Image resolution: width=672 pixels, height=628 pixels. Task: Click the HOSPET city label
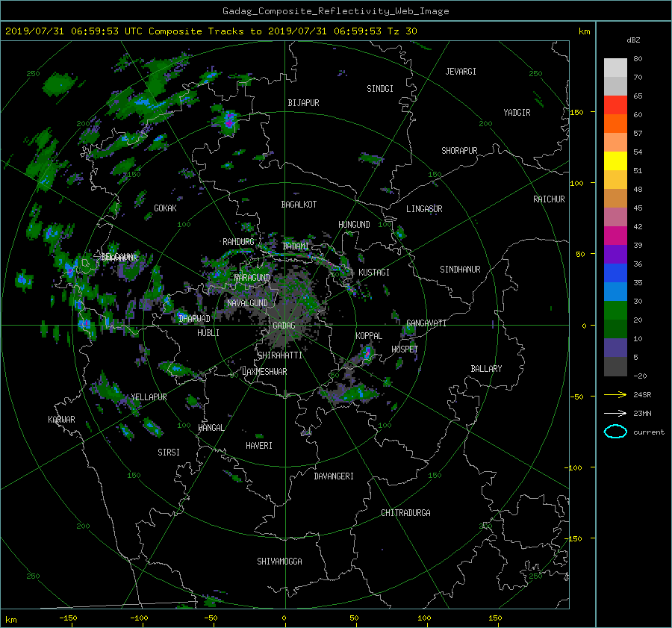405,349
